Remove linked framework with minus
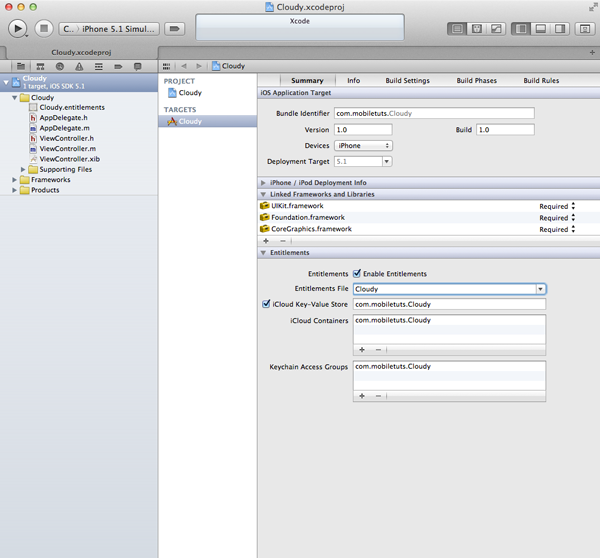600x558 pixels. click(x=283, y=241)
